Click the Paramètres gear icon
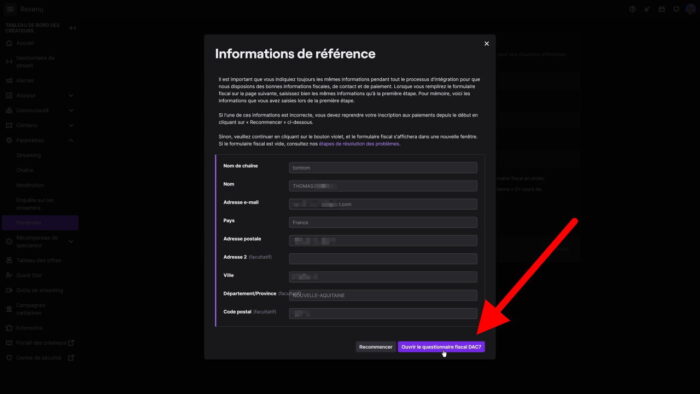This screenshot has height=394, width=700. [9, 140]
